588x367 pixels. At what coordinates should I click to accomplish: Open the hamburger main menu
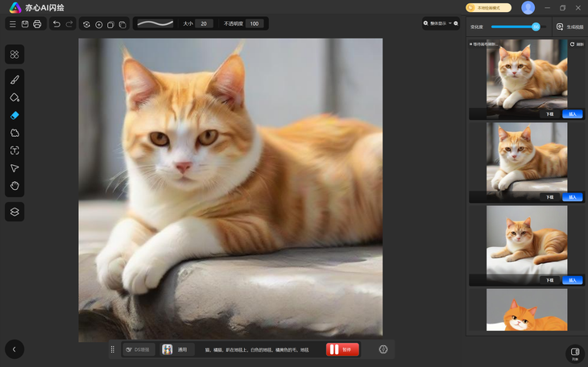12,24
